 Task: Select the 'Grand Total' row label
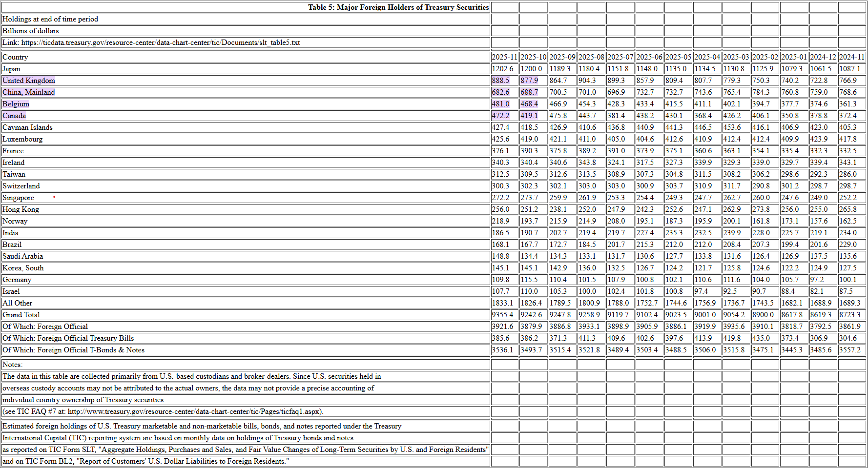21,315
